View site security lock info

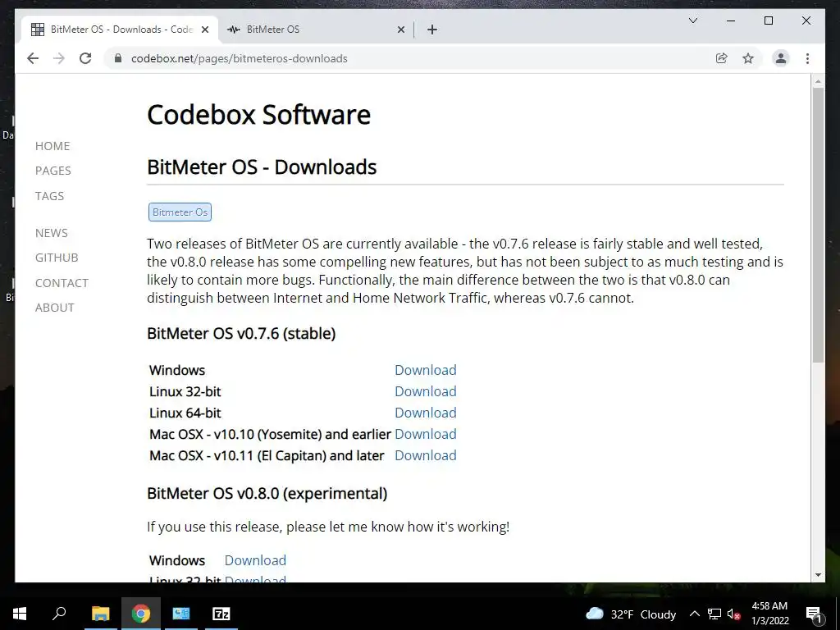[x=118, y=58]
